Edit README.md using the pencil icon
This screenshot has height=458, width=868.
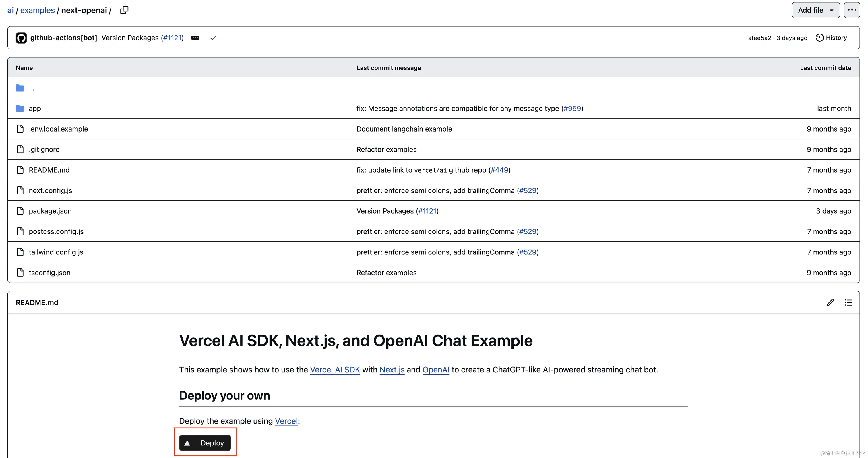point(830,302)
